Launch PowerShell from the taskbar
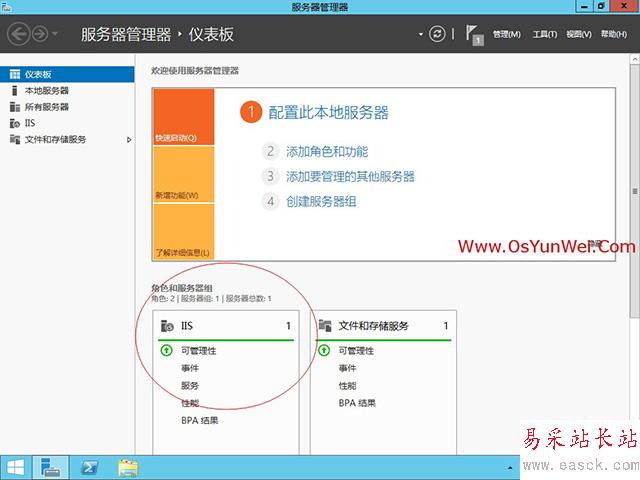This screenshot has height=480, width=640. (x=90, y=468)
